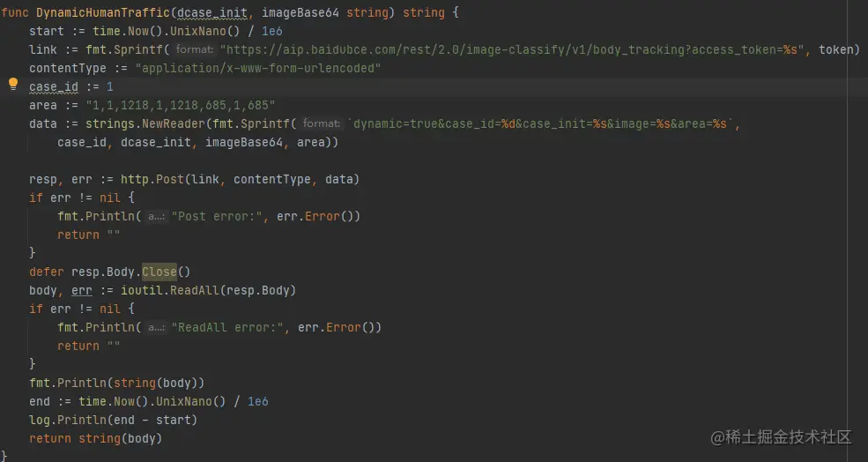Screen dimensions: 868x462
Task: Click http.Post call in the code
Action: pos(152,180)
